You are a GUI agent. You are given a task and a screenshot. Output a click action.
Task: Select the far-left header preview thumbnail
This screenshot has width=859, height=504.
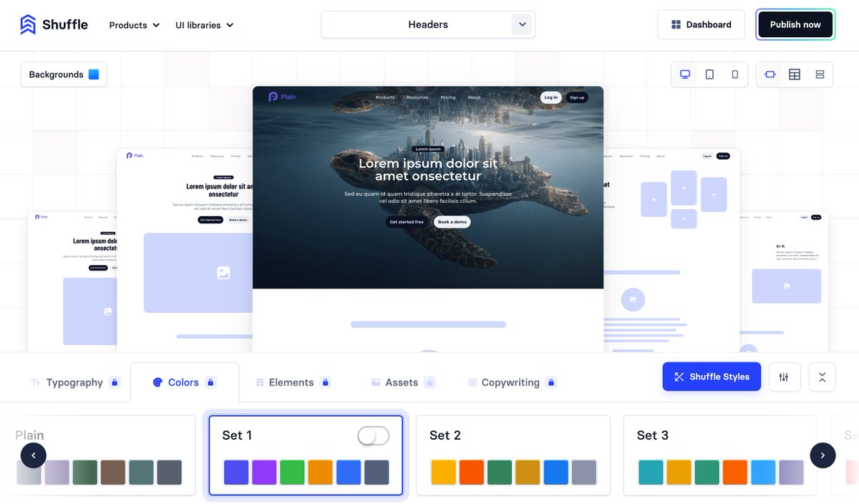pyautogui.click(x=72, y=281)
